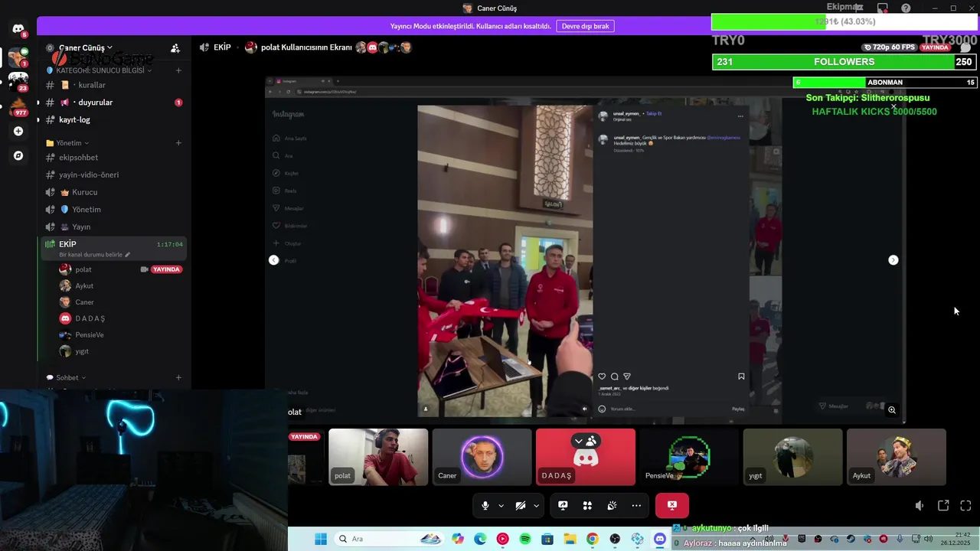Open the server icon with badge 977

click(x=18, y=106)
